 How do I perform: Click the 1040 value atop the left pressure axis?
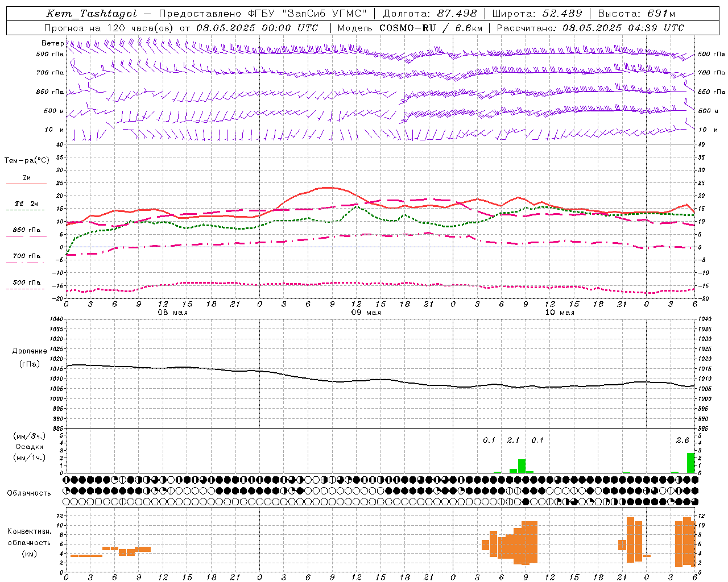56,319
